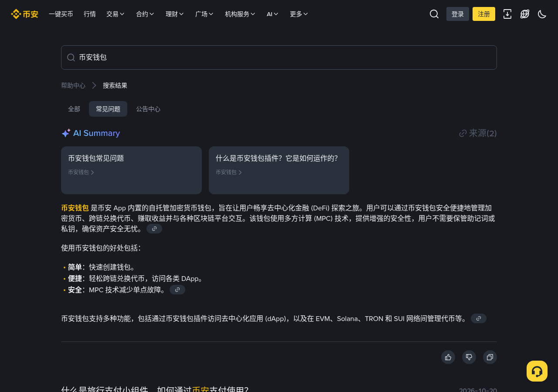Open the header search magnifier icon

[434, 14]
